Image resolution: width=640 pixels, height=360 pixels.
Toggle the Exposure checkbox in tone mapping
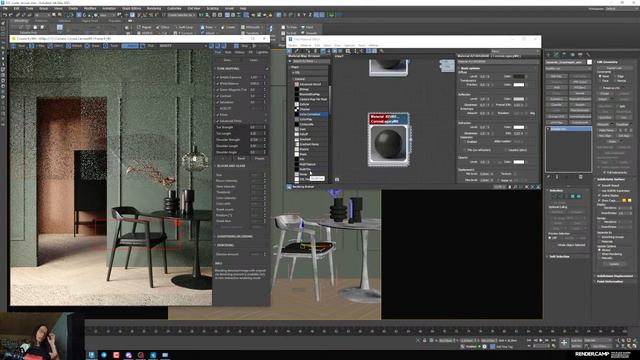click(x=218, y=77)
